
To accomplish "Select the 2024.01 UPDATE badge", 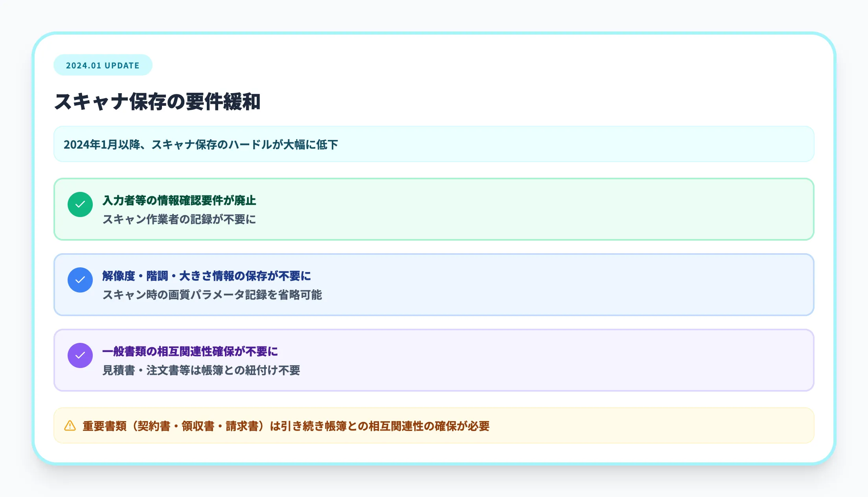I will [103, 65].
